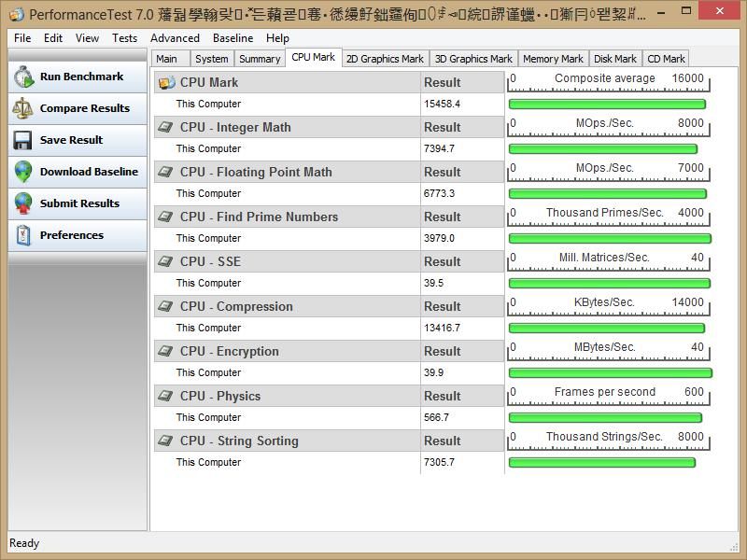Click the String Sorting green result bar

pyautogui.click(x=601, y=462)
